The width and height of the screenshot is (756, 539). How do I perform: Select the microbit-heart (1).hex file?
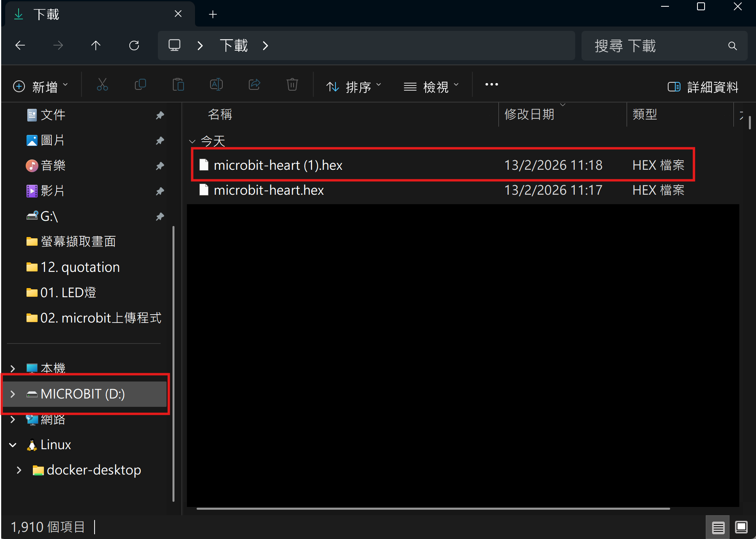pyautogui.click(x=278, y=165)
